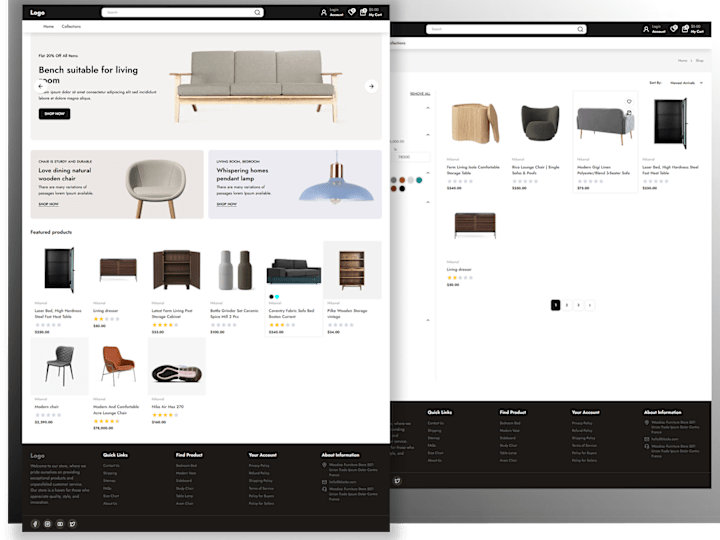Go to pagination page 1
This screenshot has height=540, width=720.
[555, 305]
